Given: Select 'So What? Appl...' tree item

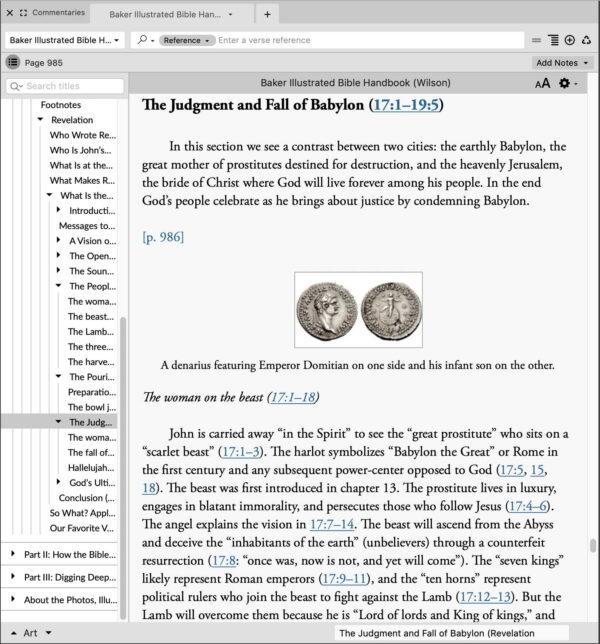Looking at the screenshot, I should tap(83, 513).
